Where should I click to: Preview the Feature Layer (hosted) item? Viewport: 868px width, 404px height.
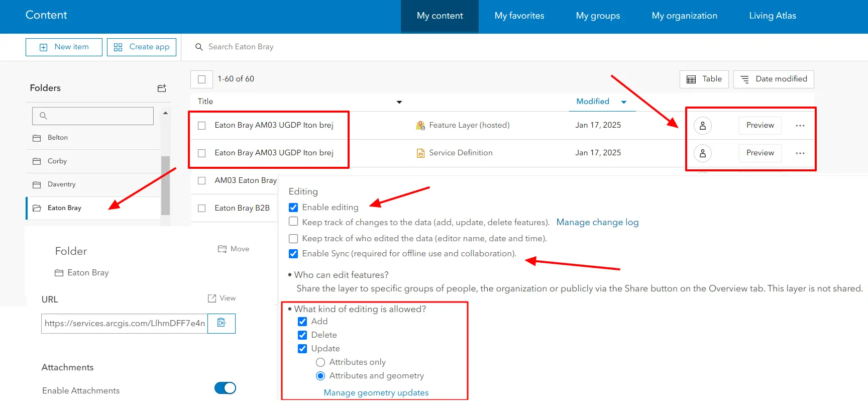click(760, 125)
